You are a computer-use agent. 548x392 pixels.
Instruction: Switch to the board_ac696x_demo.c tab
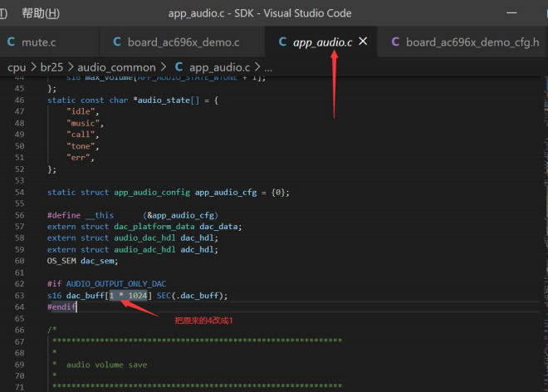[183, 42]
